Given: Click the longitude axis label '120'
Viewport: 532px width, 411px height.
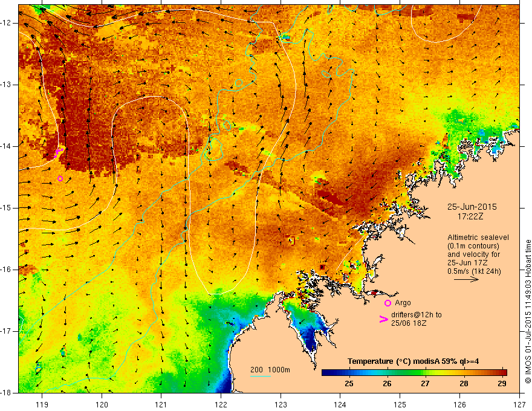Looking at the screenshot, I should click(x=102, y=404).
